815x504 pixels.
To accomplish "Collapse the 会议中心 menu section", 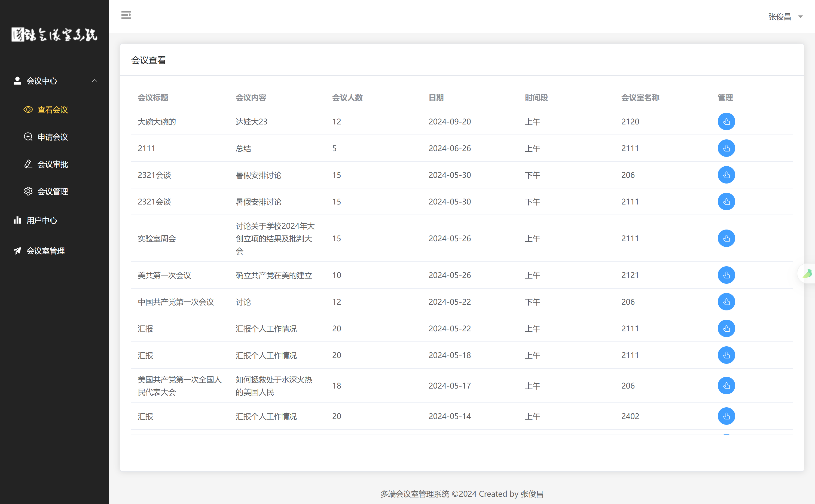I will tap(54, 81).
